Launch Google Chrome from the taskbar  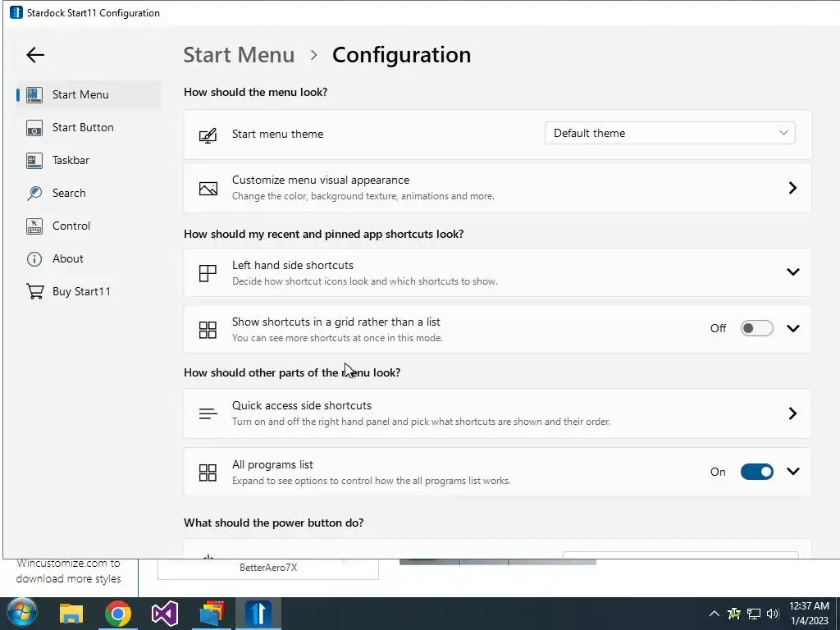tap(118, 614)
